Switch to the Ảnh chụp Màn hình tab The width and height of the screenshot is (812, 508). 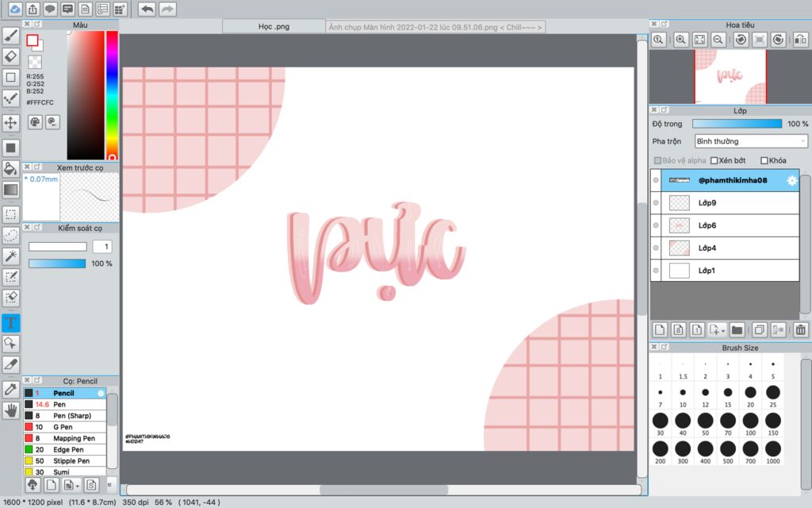pyautogui.click(x=435, y=26)
